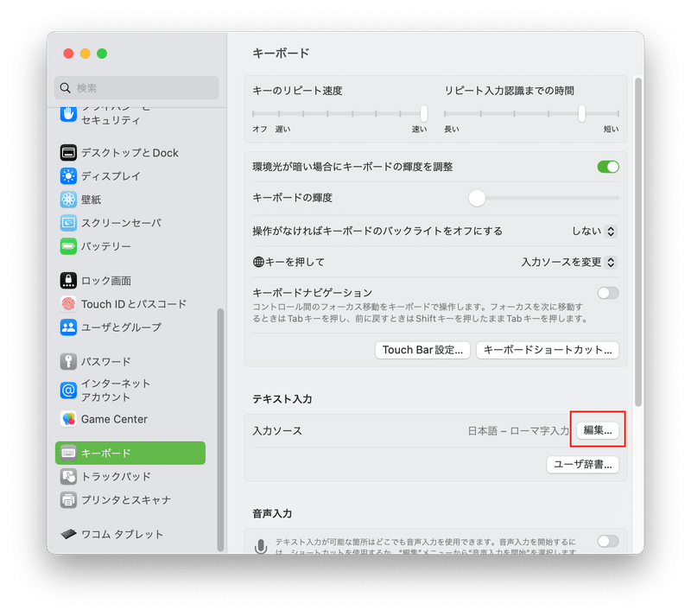Enable キーボードナビゲーション toggle

608,293
